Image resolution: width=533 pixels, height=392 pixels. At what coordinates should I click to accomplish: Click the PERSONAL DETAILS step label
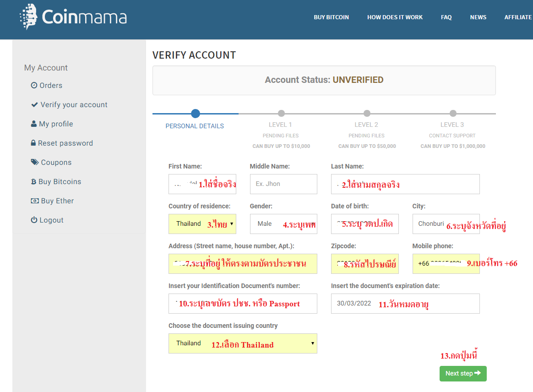pyautogui.click(x=195, y=126)
